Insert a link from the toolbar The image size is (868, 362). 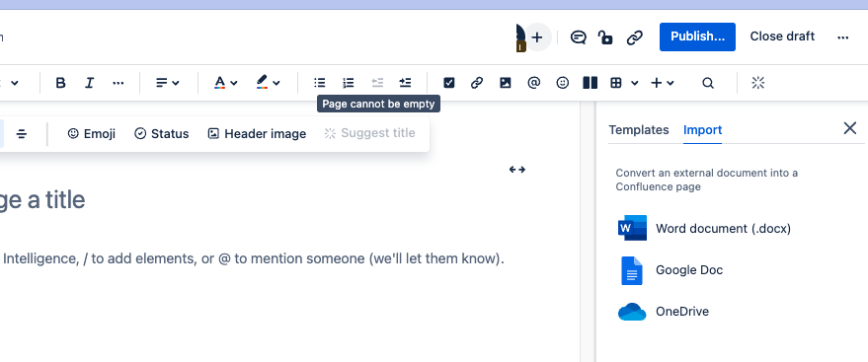[477, 83]
